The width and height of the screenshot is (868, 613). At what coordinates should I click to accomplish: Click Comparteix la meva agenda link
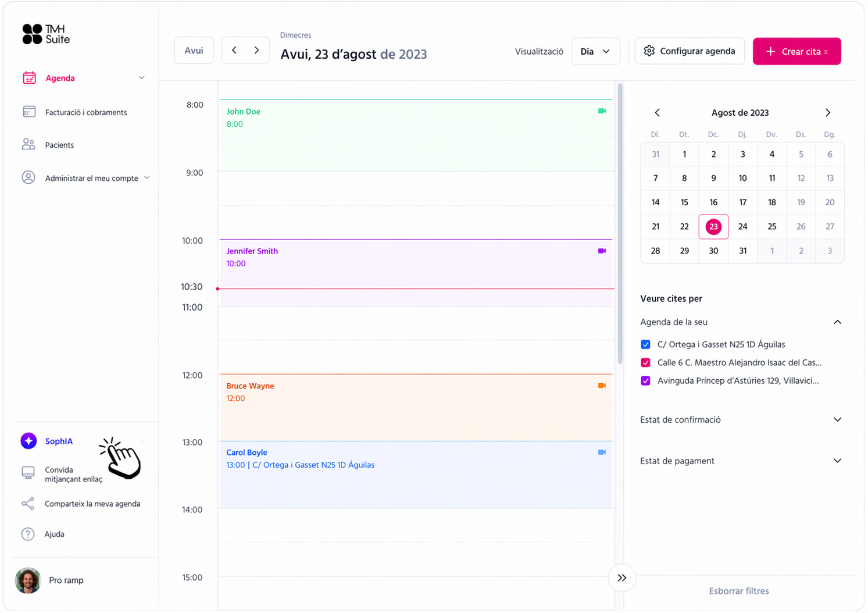(x=92, y=504)
